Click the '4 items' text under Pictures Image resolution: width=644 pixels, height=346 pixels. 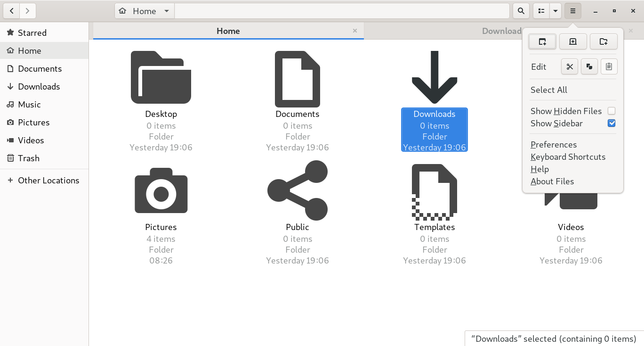(161, 239)
